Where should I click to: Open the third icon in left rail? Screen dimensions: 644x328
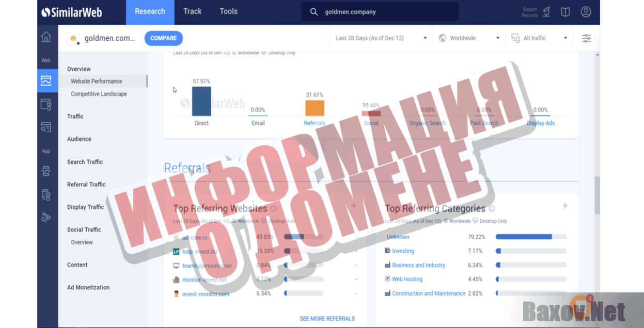46,104
